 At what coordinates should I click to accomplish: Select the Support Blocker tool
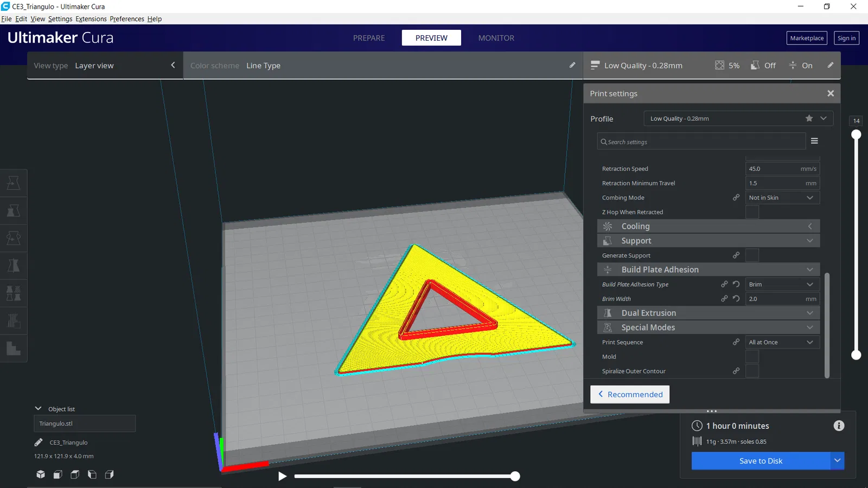(14, 321)
